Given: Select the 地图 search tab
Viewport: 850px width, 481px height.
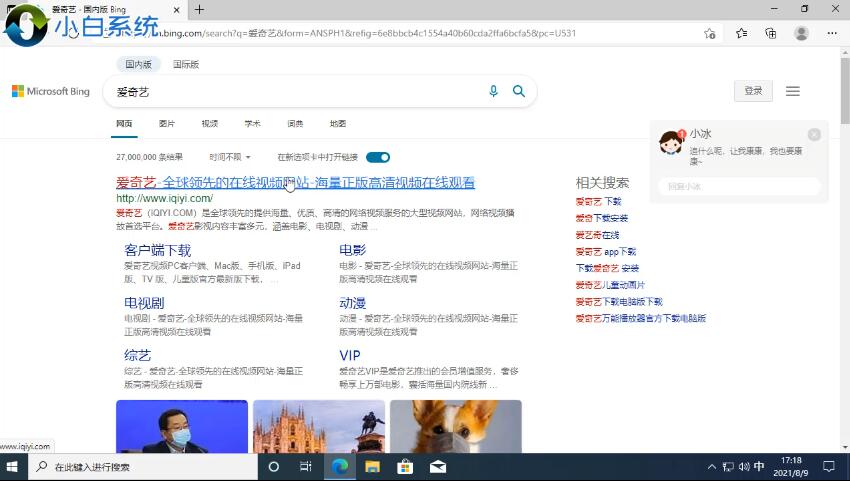Looking at the screenshot, I should pos(338,124).
